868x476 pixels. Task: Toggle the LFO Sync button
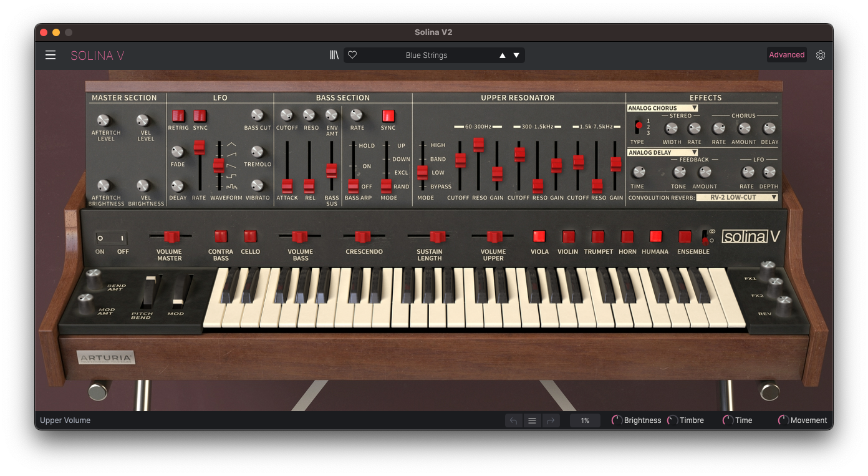[x=200, y=115]
